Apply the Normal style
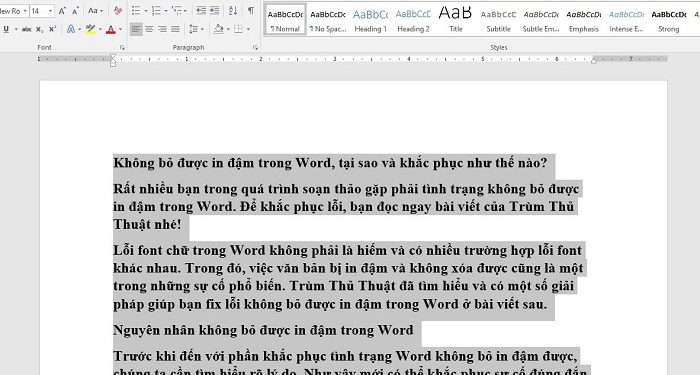 285,20
